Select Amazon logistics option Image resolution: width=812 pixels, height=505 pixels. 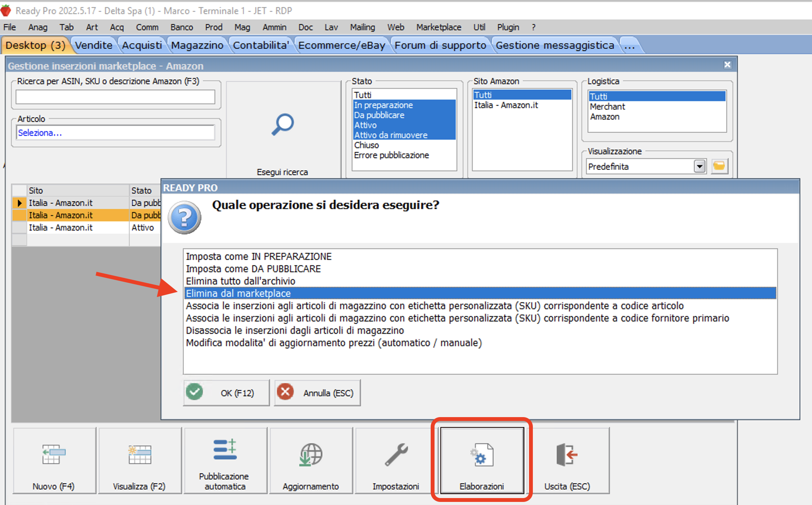coord(657,116)
